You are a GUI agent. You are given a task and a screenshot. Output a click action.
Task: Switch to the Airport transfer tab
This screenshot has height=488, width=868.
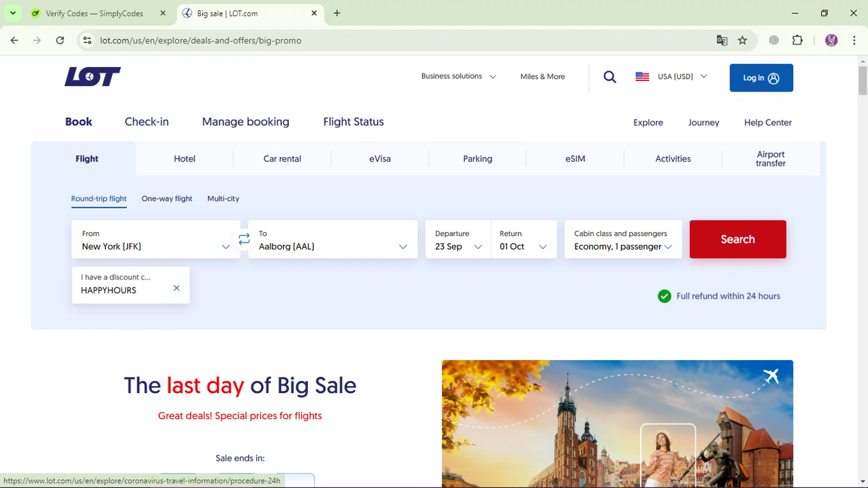click(x=771, y=159)
